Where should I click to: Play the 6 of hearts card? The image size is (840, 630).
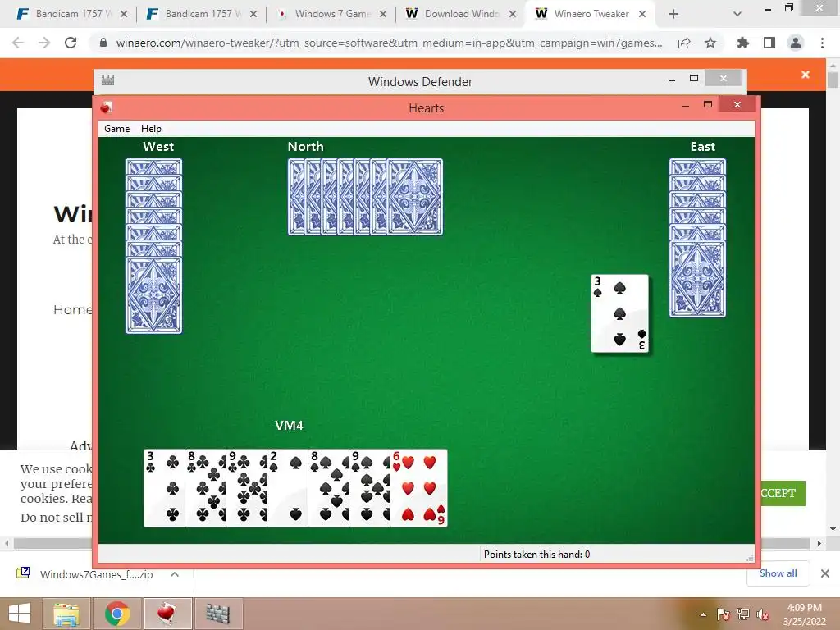point(419,488)
